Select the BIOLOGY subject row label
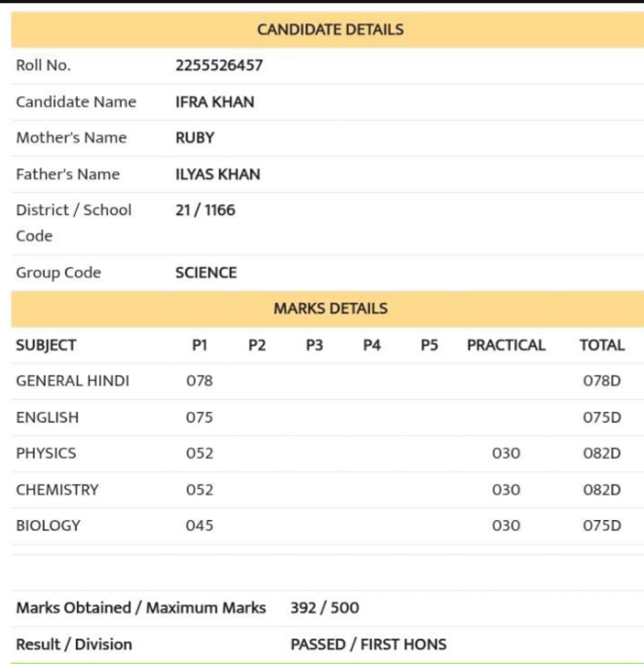This screenshot has width=644, height=664. (49, 526)
